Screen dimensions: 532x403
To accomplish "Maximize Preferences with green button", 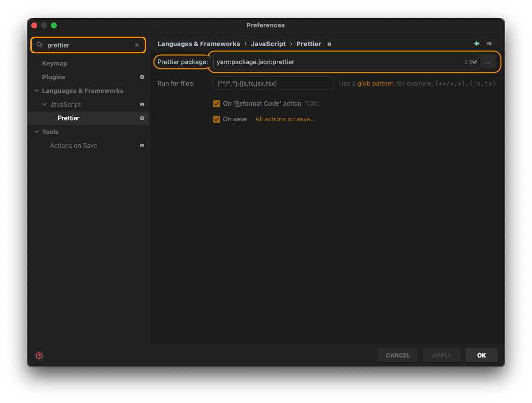I will click(54, 25).
